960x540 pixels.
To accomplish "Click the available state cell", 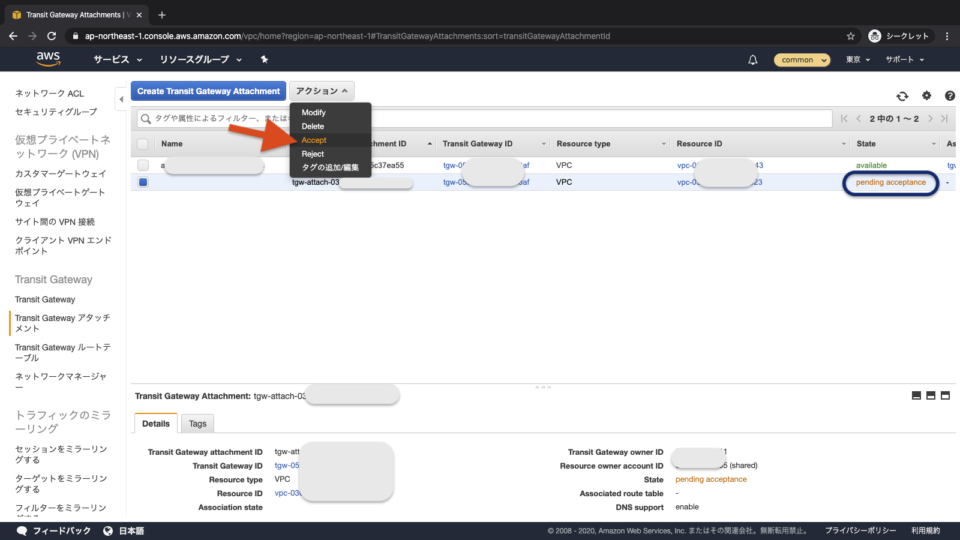I will [871, 165].
